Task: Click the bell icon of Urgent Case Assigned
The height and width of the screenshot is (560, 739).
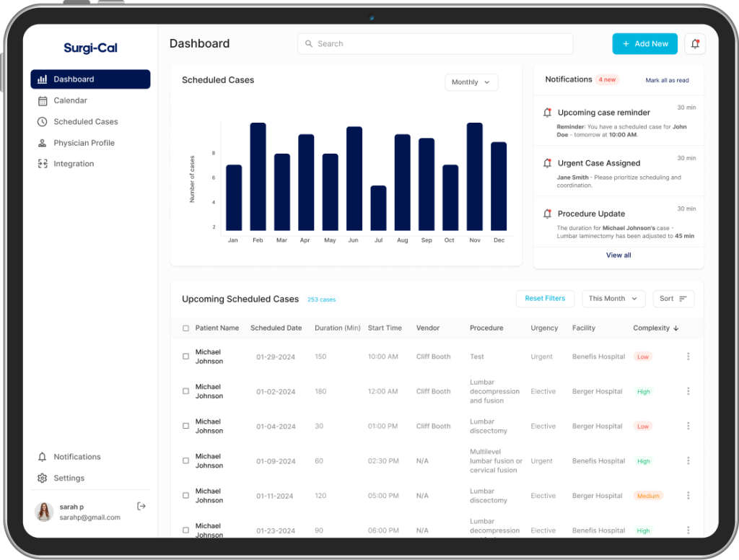Action: (x=547, y=163)
